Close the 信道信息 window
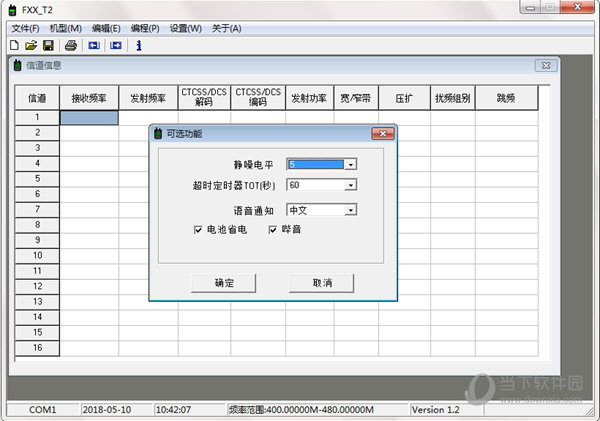 [x=546, y=65]
